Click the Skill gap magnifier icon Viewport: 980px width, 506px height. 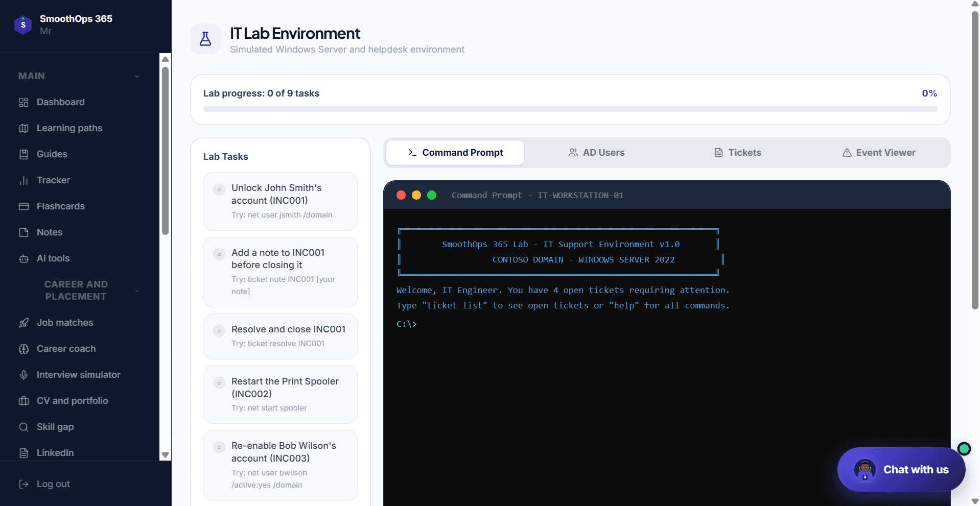point(24,427)
